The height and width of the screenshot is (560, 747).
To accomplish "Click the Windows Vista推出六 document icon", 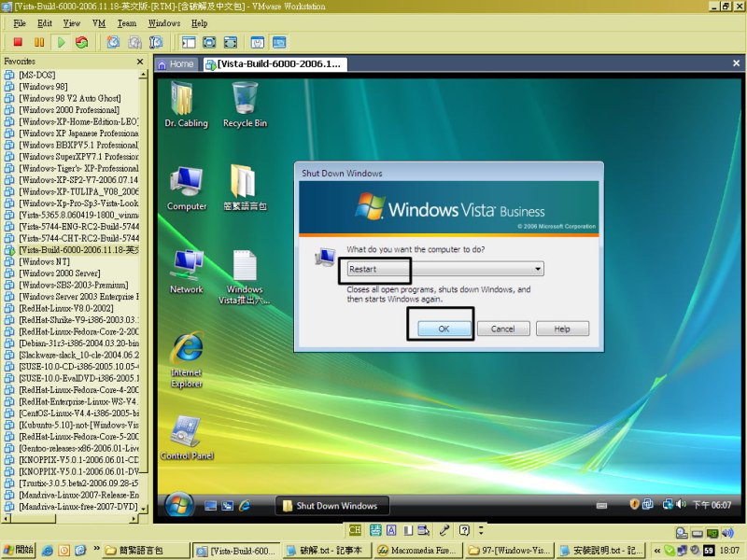I will pyautogui.click(x=245, y=277).
